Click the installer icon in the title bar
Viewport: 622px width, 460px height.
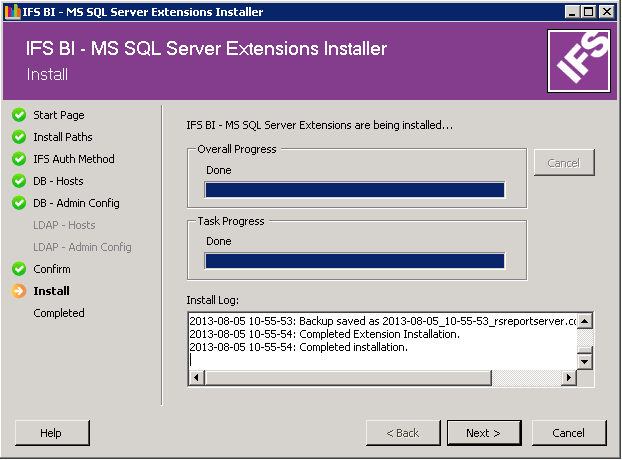[x=10, y=12]
